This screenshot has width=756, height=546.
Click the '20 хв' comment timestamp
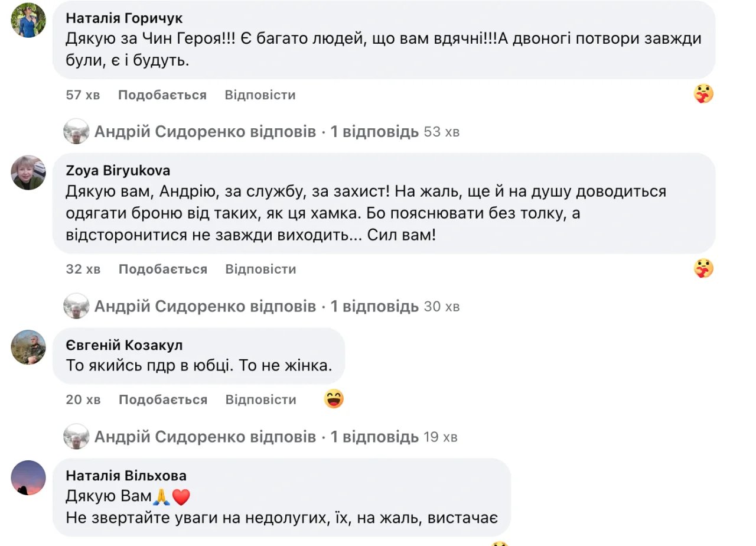(x=83, y=400)
